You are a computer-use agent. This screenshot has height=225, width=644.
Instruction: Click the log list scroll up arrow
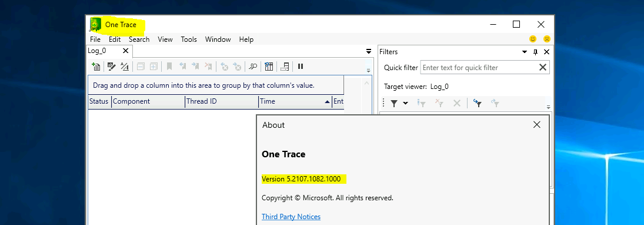tap(367, 82)
